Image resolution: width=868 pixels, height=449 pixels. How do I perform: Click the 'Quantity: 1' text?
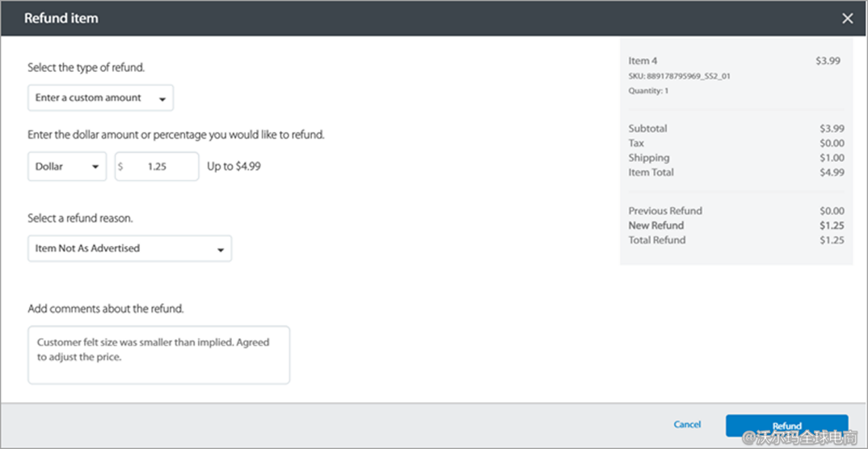click(x=648, y=91)
